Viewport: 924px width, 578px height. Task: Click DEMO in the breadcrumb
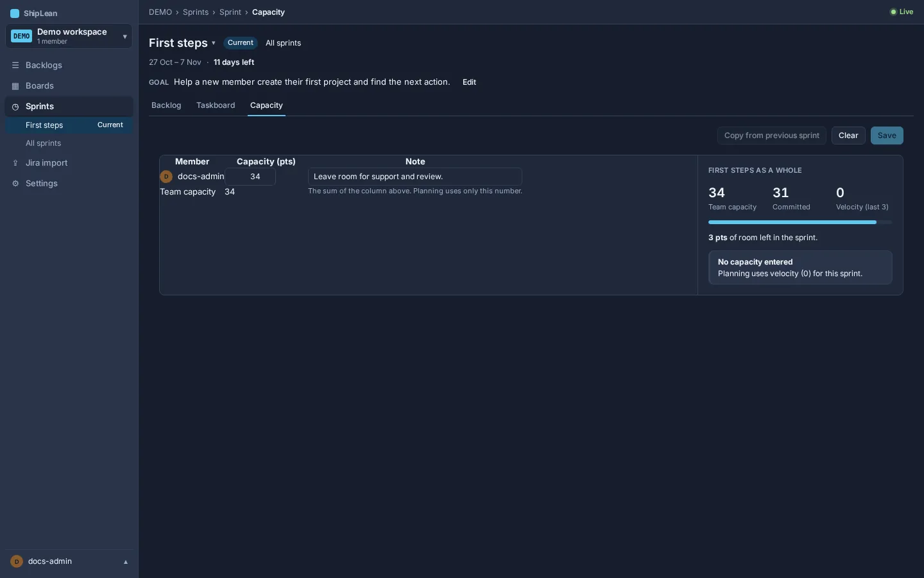click(160, 12)
